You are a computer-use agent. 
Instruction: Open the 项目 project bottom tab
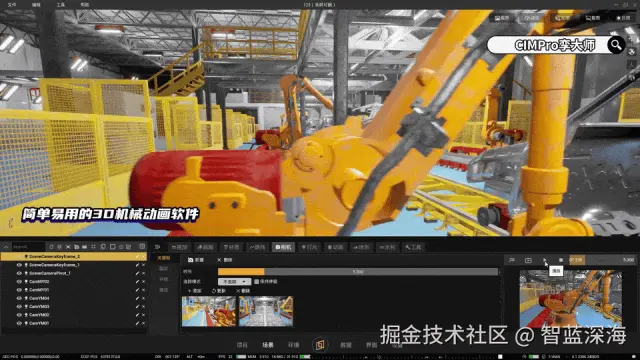[242, 345]
